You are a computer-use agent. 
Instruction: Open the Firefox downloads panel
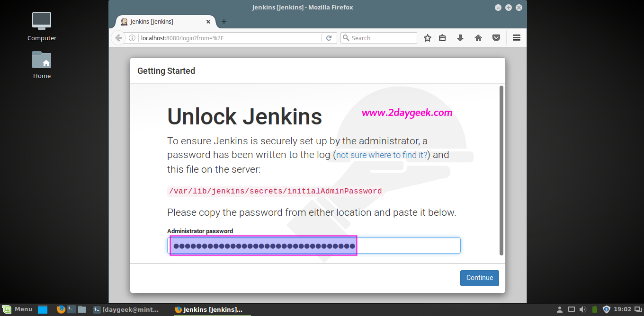(460, 38)
